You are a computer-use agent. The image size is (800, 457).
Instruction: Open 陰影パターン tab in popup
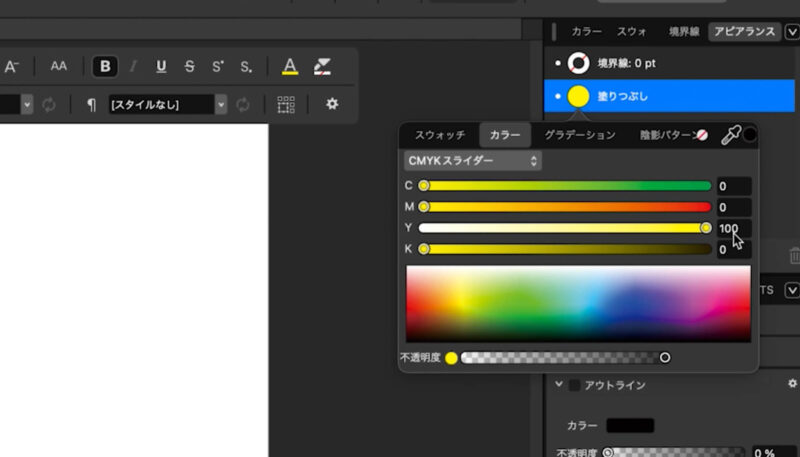[x=667, y=135]
